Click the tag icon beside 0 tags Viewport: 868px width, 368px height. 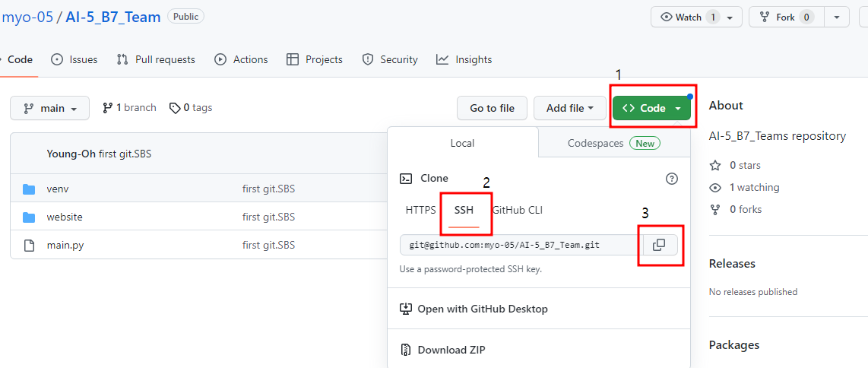(x=175, y=108)
